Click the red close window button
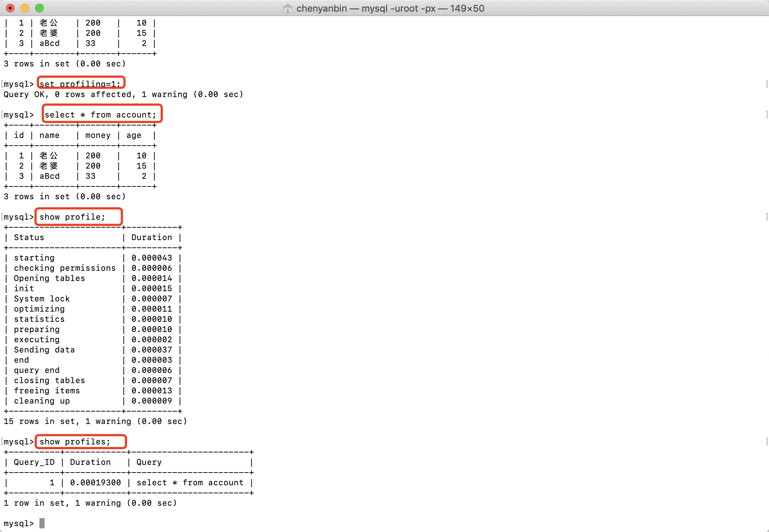The width and height of the screenshot is (769, 532). [10, 8]
